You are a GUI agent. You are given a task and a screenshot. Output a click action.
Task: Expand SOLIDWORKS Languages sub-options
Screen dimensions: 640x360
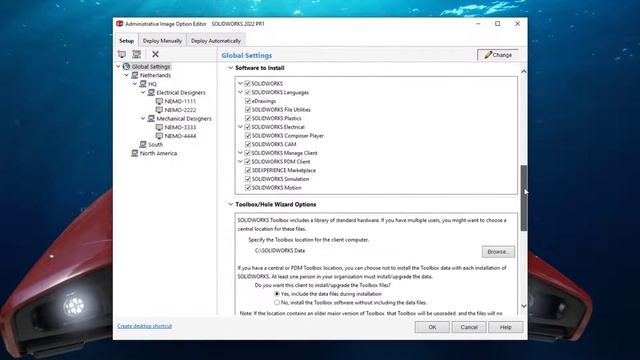(240, 92)
